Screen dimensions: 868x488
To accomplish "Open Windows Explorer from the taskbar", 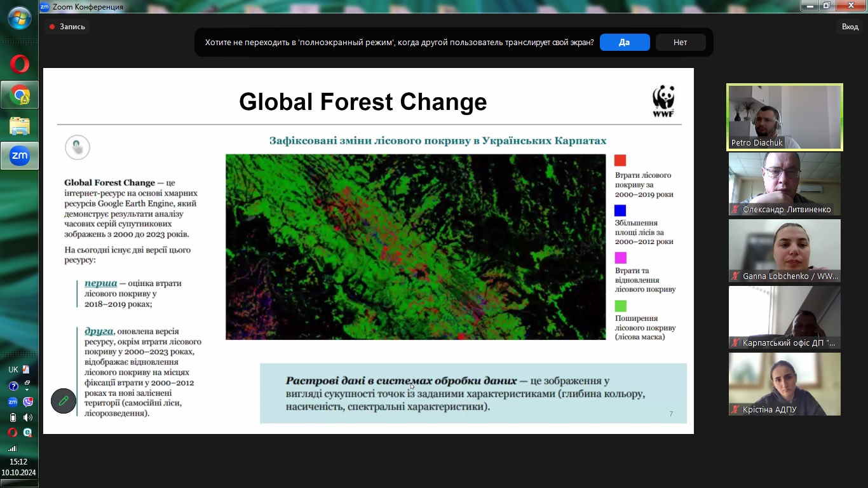I will 19,126.
